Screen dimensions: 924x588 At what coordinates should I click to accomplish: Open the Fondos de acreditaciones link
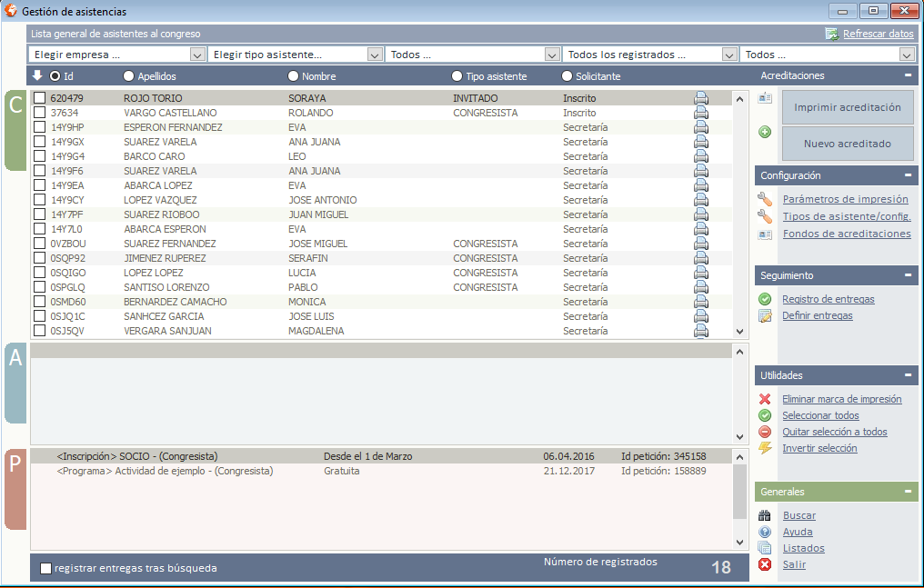[x=846, y=234]
